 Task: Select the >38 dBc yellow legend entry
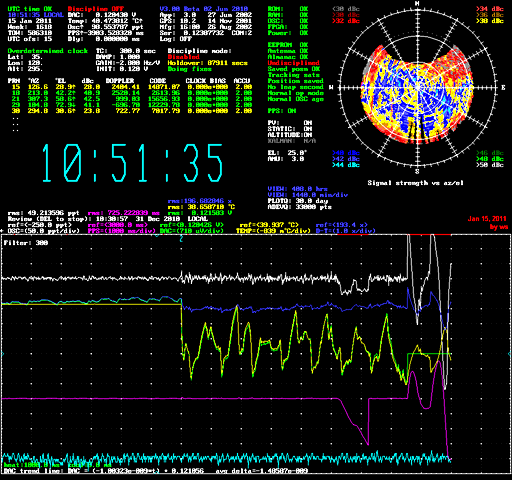click(x=490, y=21)
